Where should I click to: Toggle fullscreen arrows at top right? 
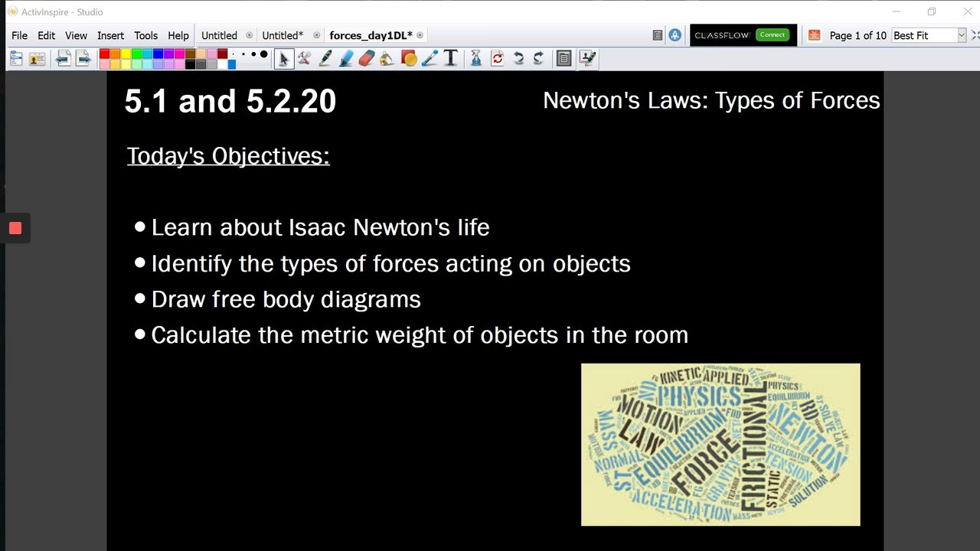click(x=975, y=35)
